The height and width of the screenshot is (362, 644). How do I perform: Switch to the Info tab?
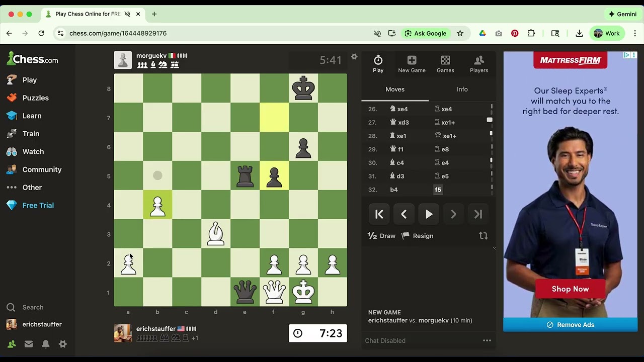[x=462, y=89]
